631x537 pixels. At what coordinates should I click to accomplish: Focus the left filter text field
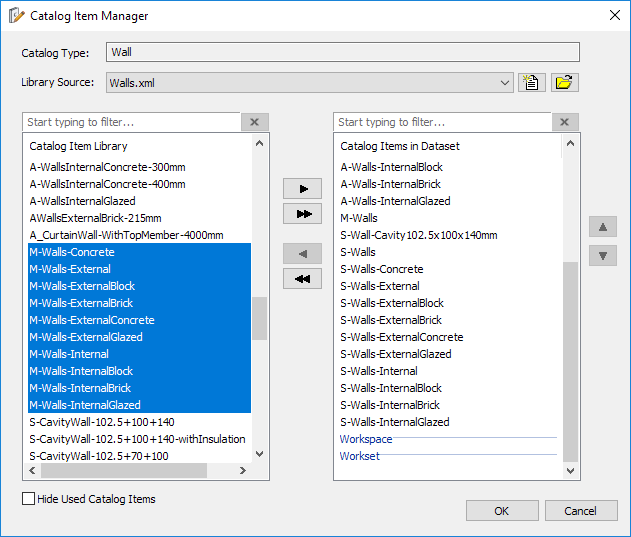click(x=132, y=122)
